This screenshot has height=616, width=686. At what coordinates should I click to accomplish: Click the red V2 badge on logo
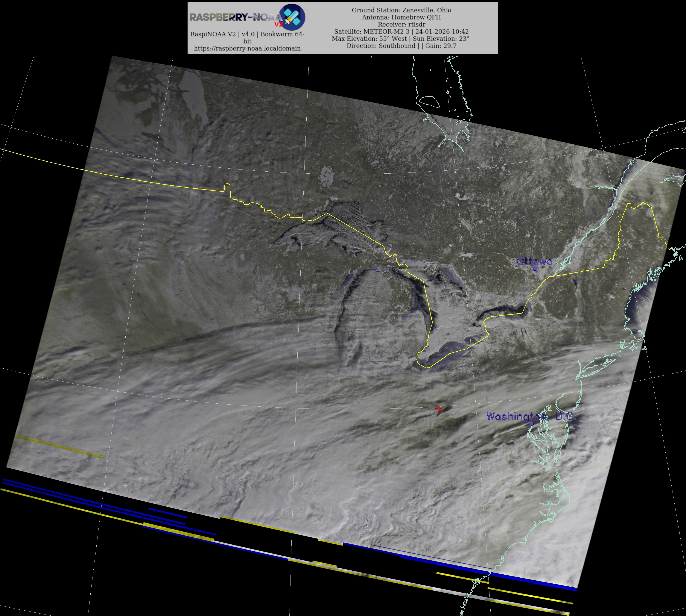coord(278,24)
